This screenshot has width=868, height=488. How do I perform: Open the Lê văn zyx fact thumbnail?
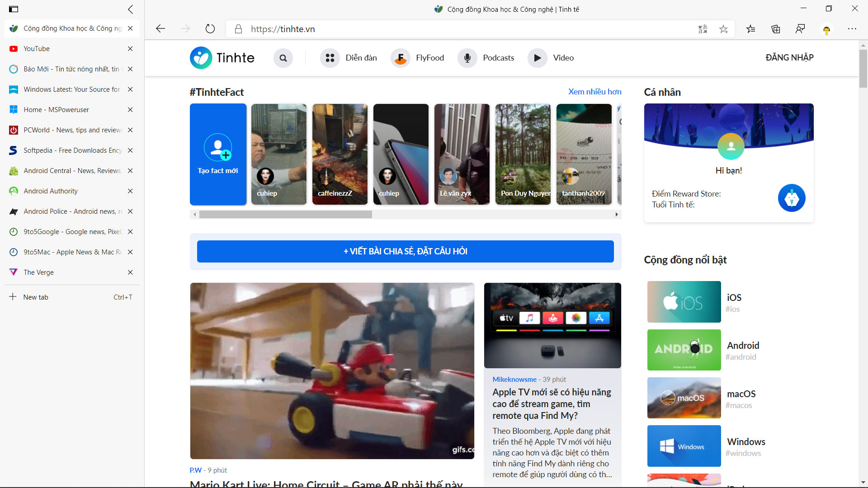click(462, 154)
